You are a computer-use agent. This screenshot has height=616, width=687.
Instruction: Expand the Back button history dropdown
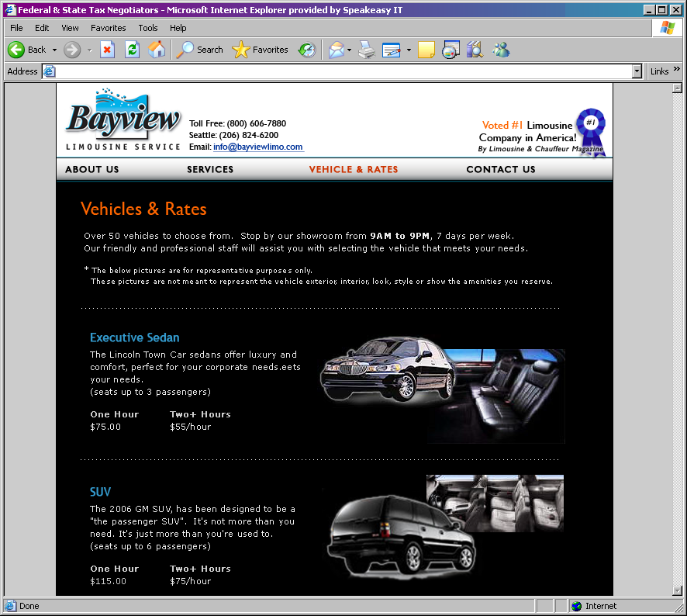pyautogui.click(x=54, y=50)
